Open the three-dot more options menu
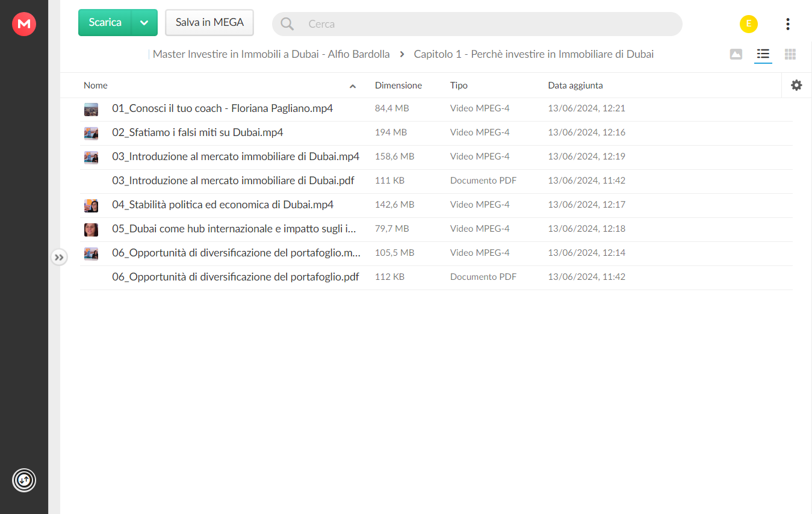This screenshot has height=514, width=812. tap(787, 24)
